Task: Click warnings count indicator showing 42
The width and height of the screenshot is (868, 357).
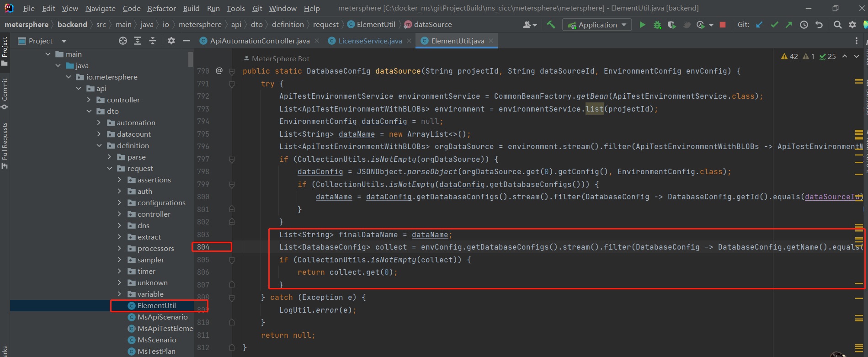Action: (789, 56)
